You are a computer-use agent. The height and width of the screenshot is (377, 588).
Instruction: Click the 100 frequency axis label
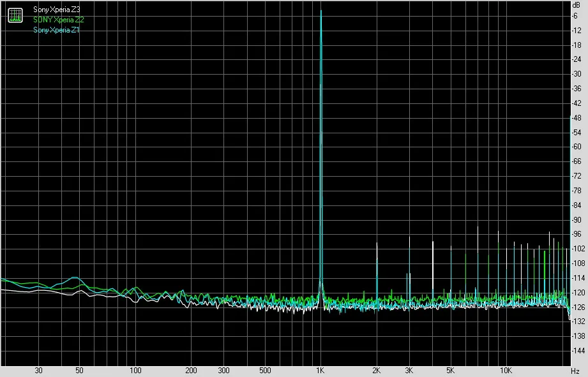pyautogui.click(x=135, y=371)
